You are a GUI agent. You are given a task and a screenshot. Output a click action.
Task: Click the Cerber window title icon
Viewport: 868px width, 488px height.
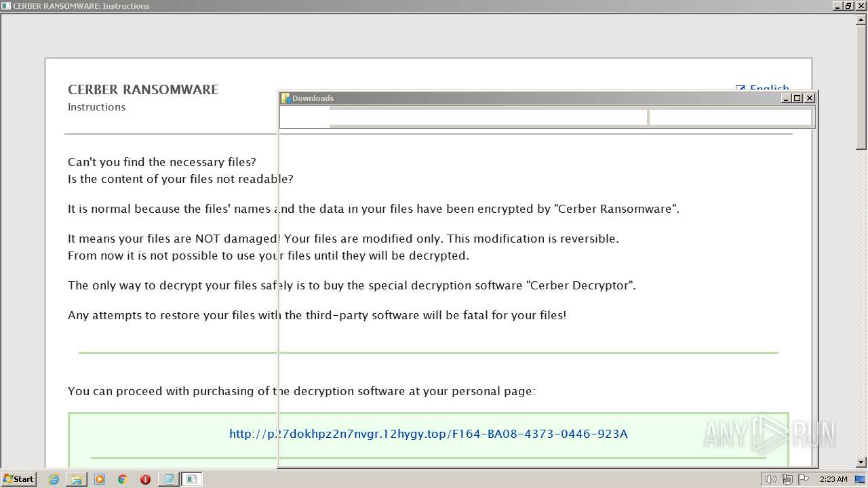pyautogui.click(x=6, y=5)
